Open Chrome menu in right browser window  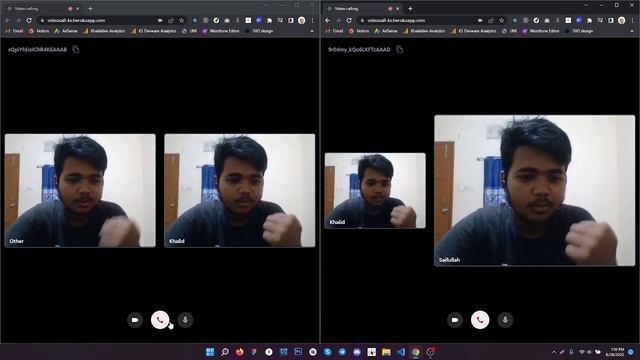[x=633, y=20]
